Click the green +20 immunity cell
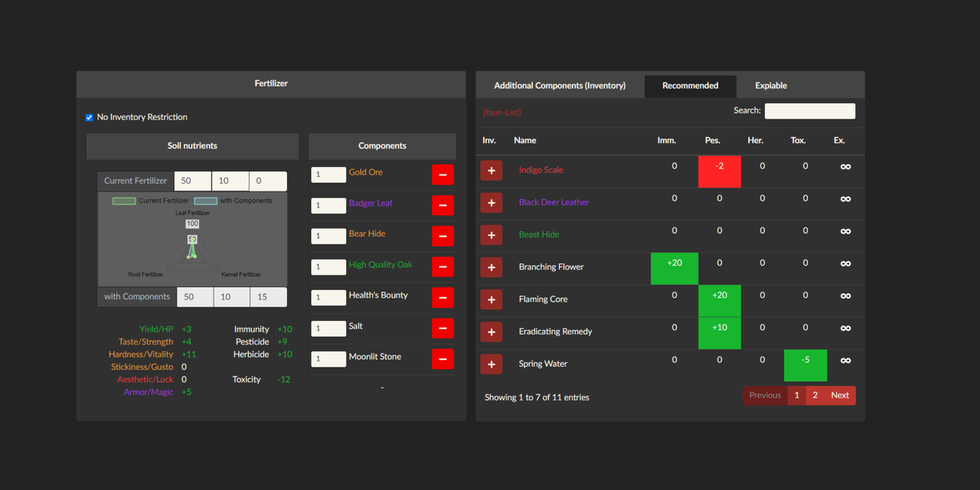Screen dimensions: 980x490 pyautogui.click(x=675, y=268)
